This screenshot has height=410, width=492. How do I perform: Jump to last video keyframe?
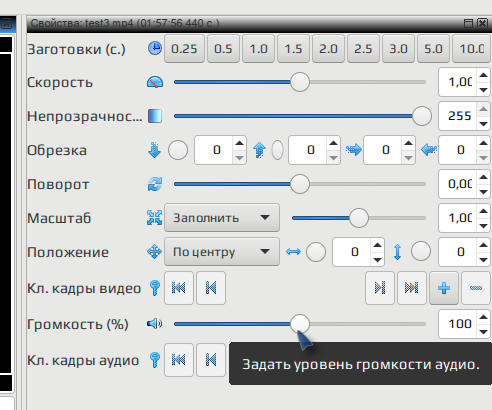click(412, 288)
